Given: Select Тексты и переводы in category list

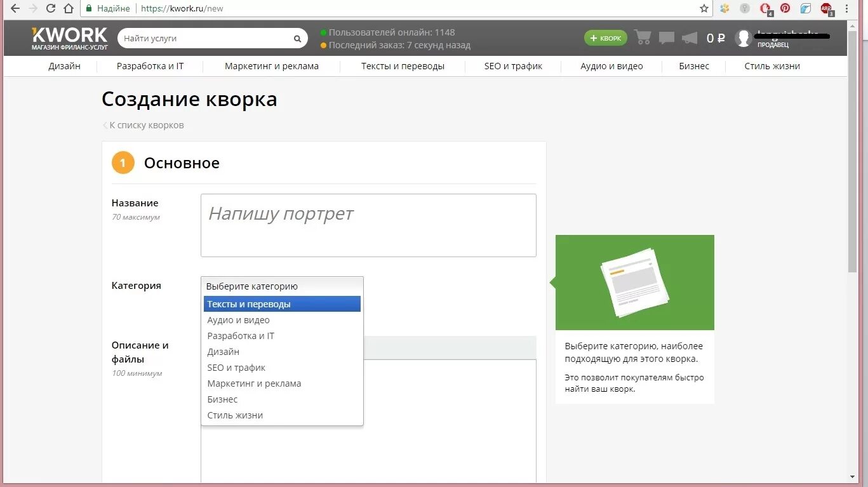Looking at the screenshot, I should pos(282,304).
